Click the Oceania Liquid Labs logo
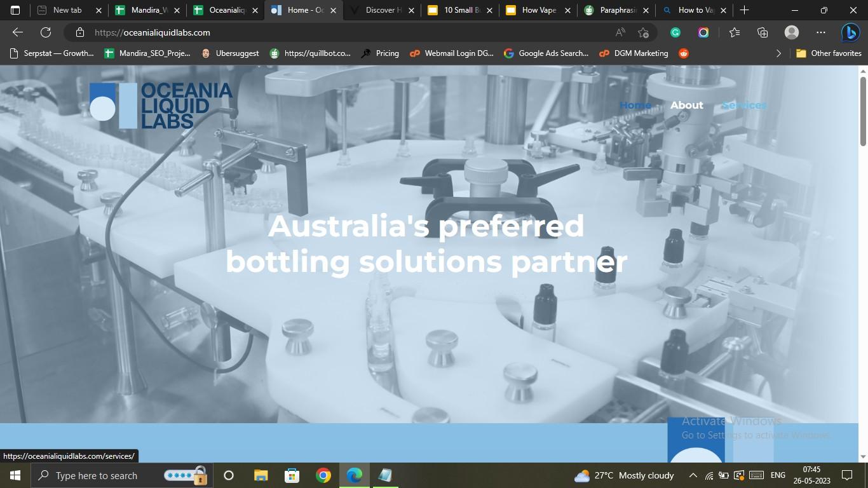This screenshot has height=488, width=868. pos(161,105)
